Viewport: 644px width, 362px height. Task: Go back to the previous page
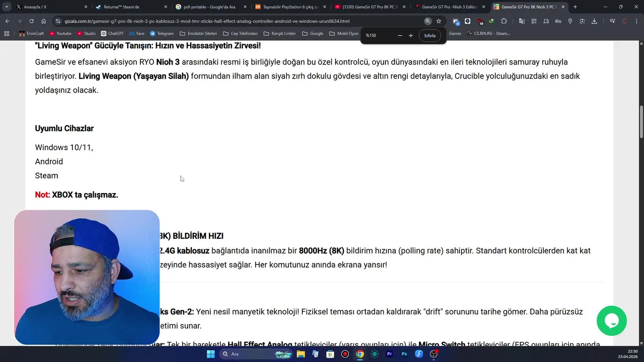(x=7, y=21)
